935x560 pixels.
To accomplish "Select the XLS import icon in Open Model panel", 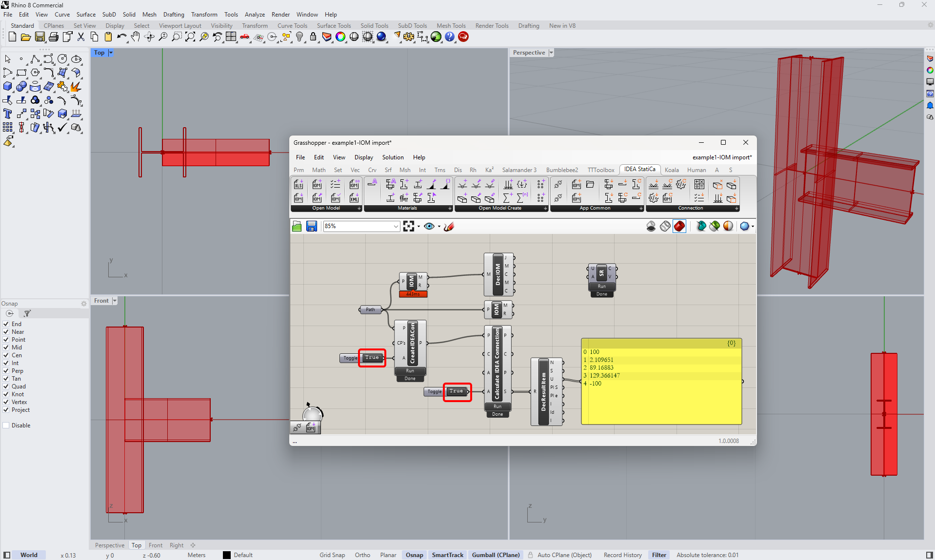I will pyautogui.click(x=298, y=185).
